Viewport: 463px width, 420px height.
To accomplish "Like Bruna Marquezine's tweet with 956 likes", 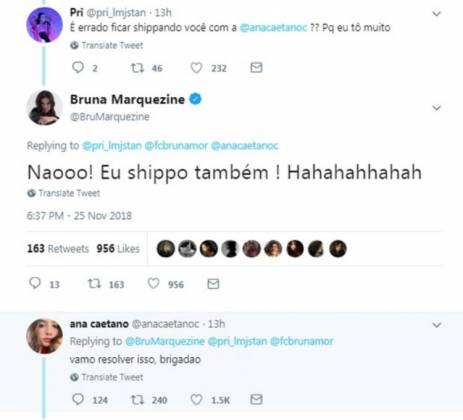I will pyautogui.click(x=154, y=284).
